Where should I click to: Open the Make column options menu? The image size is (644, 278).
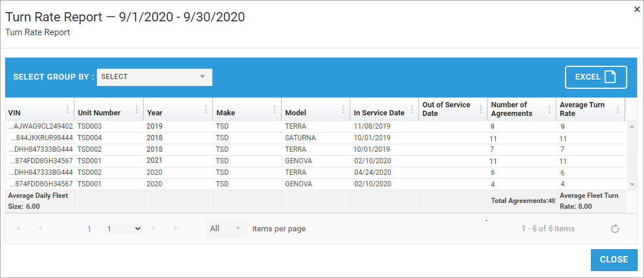coord(275,110)
